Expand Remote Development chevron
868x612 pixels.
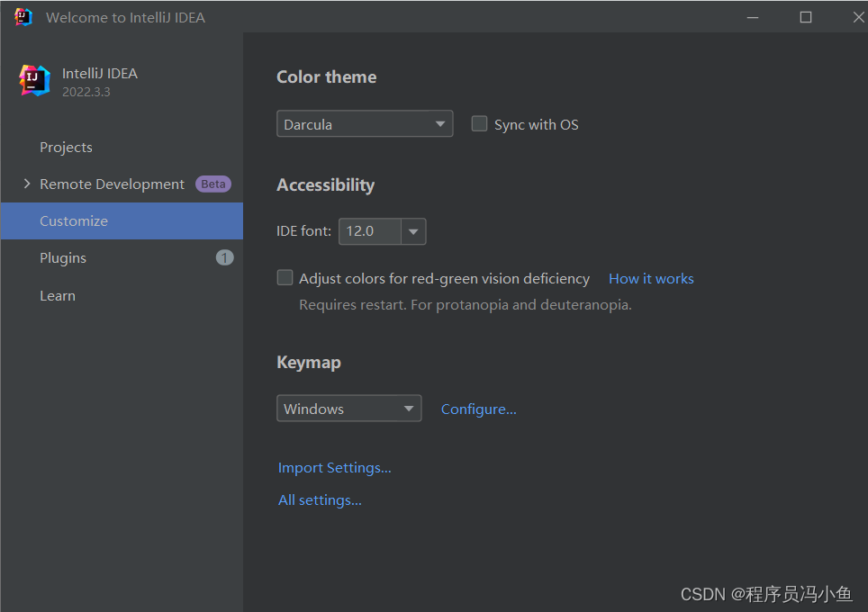point(27,184)
